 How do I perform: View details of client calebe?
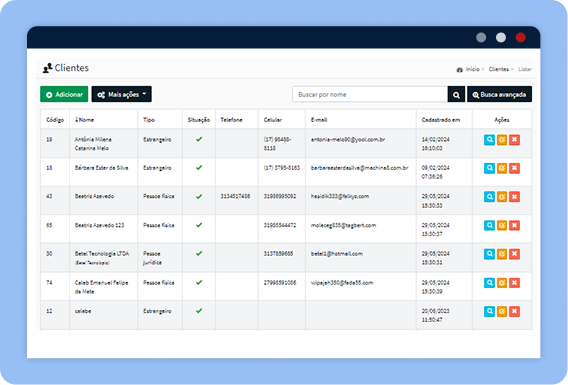click(x=489, y=311)
